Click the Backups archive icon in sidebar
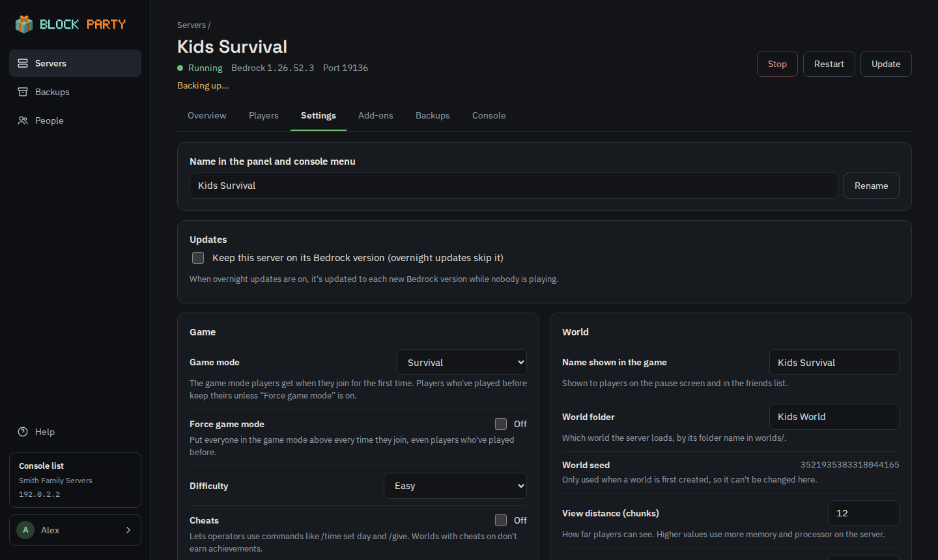938x560 pixels. (x=23, y=92)
